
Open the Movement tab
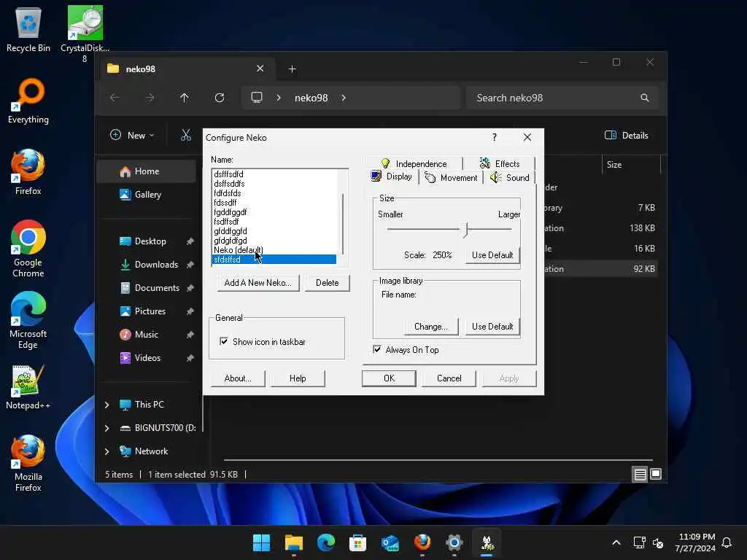tap(451, 178)
